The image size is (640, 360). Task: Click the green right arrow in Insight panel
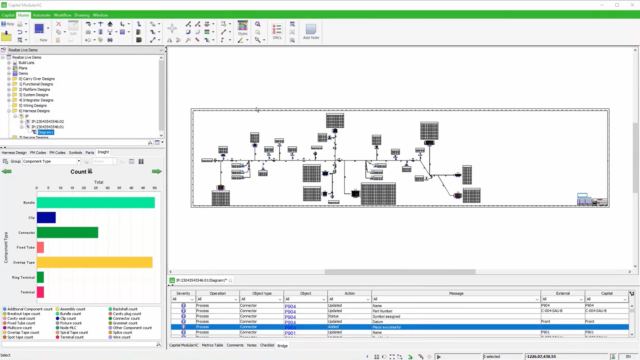pos(157,171)
